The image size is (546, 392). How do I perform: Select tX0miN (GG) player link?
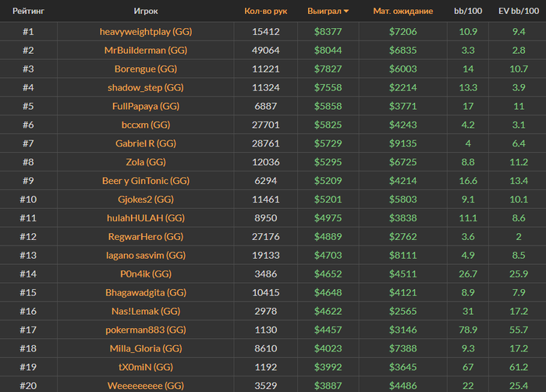[145, 367]
